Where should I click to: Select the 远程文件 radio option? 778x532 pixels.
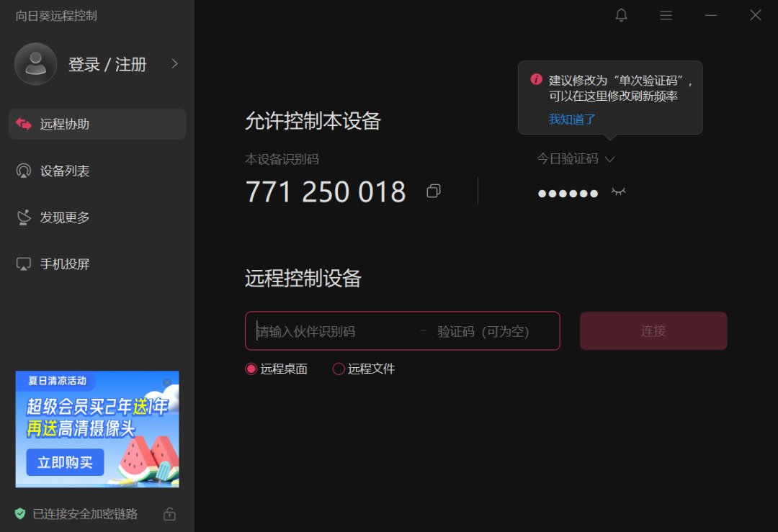tap(339, 369)
